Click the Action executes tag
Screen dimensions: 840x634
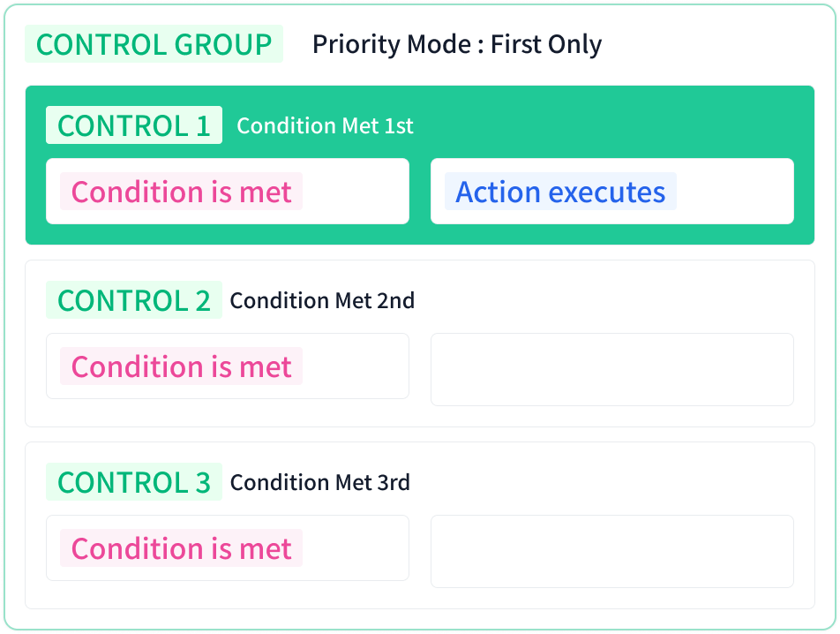click(560, 192)
